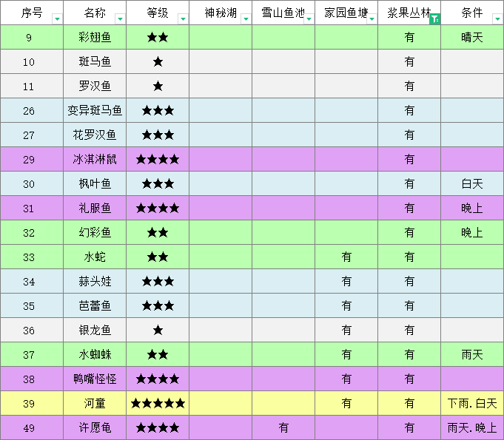Open the 条件 column filter dropdown
Viewport: 504px width, 440px height.
click(497, 19)
